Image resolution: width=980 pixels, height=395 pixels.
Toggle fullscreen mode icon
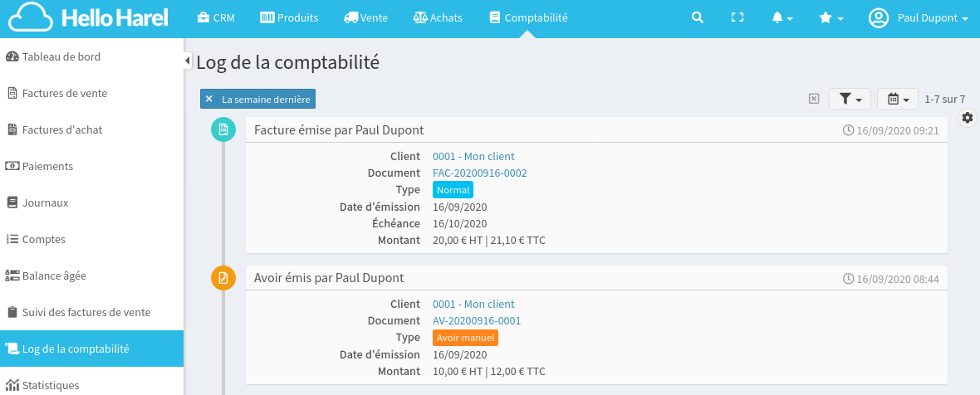[737, 17]
